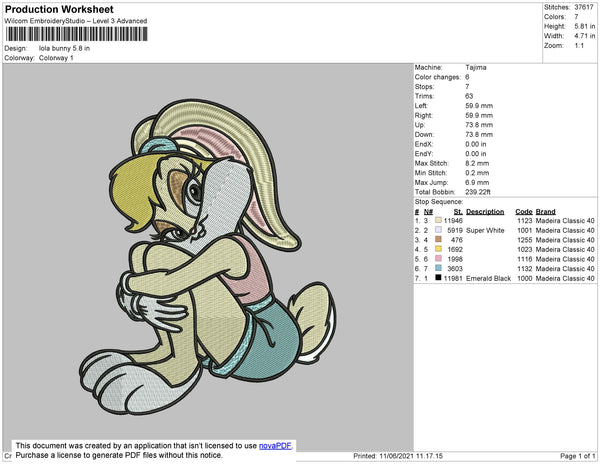Image resolution: width=600 pixels, height=464 pixels.
Task: Select the pink swatch for code 1116
Action: pyautogui.click(x=439, y=259)
